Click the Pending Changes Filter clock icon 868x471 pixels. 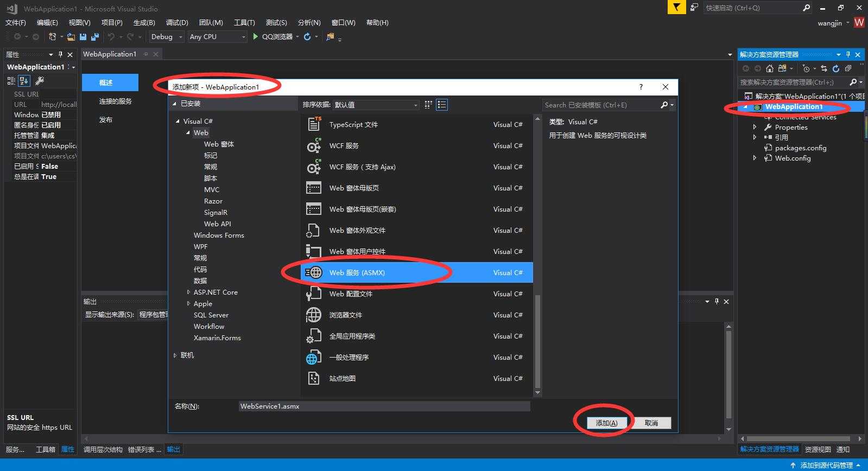806,68
